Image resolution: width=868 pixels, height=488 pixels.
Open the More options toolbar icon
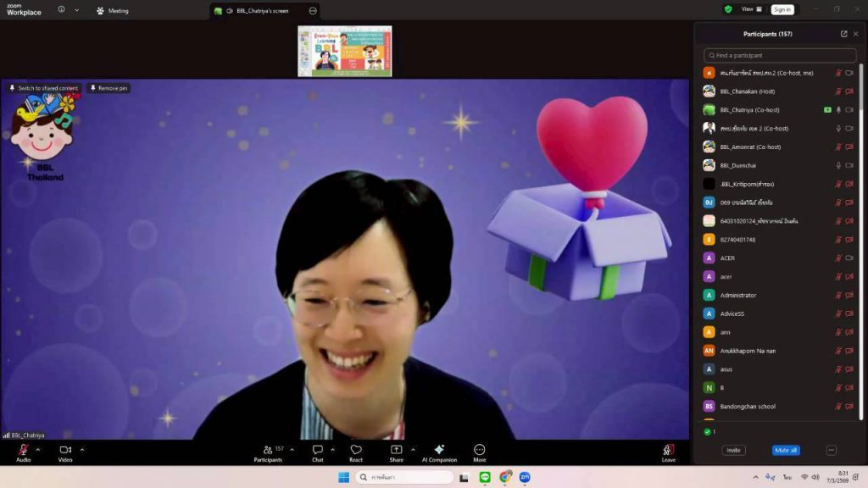(x=480, y=450)
